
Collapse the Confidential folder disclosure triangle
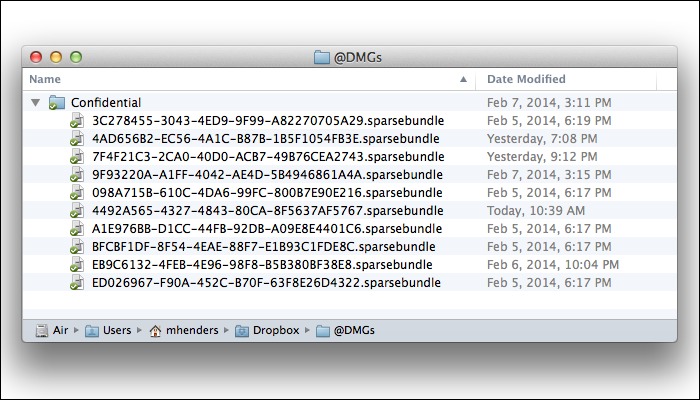pyautogui.click(x=36, y=103)
